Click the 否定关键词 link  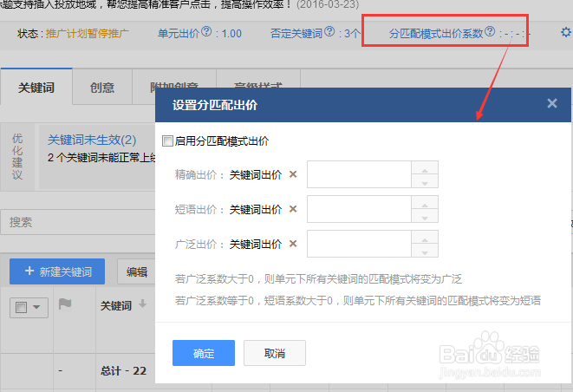pos(296,34)
